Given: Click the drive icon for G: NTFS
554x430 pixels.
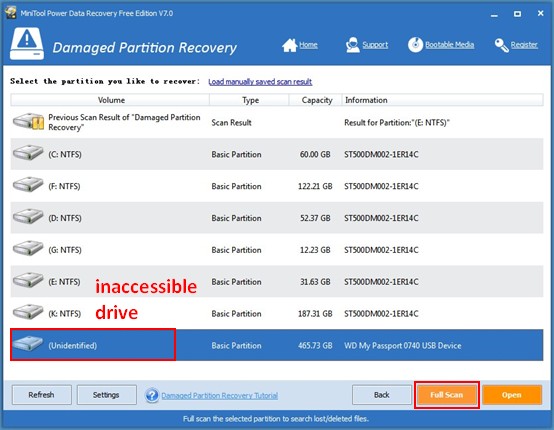Looking at the screenshot, I should point(28,249).
